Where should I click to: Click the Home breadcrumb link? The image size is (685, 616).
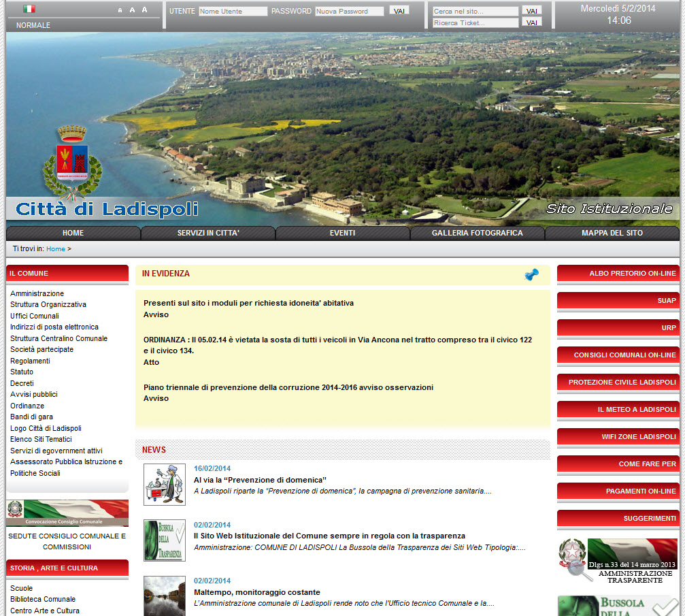[x=56, y=249]
